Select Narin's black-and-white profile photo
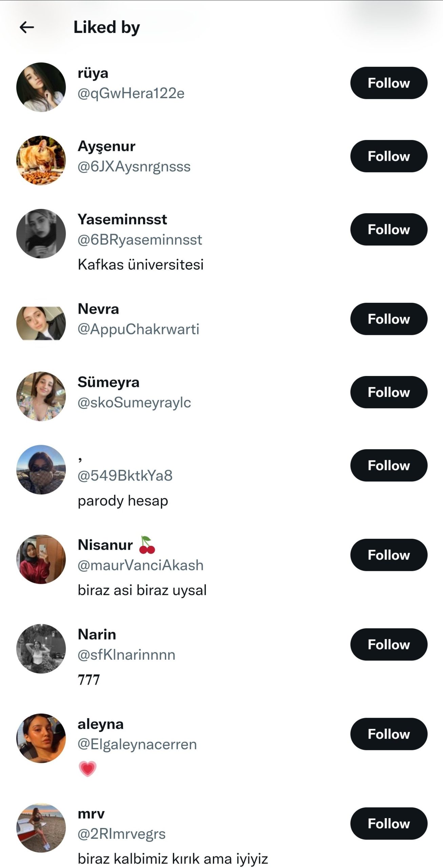 coord(41,649)
